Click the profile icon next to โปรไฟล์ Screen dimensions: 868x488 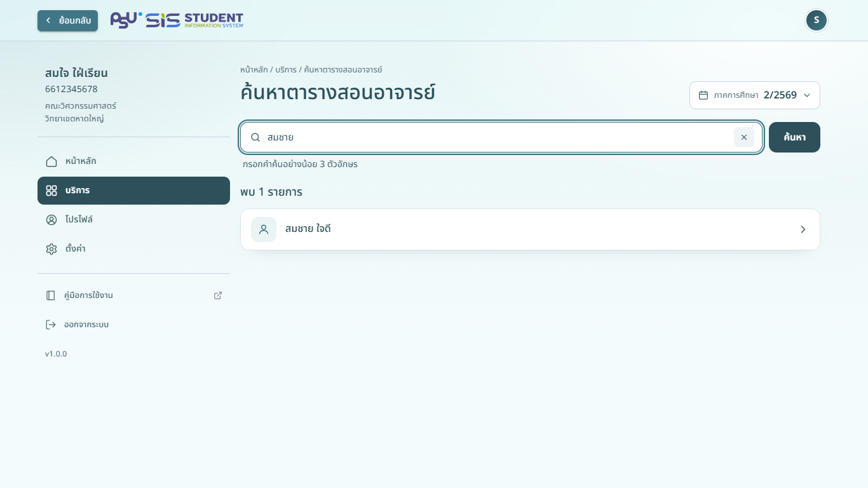(x=51, y=220)
